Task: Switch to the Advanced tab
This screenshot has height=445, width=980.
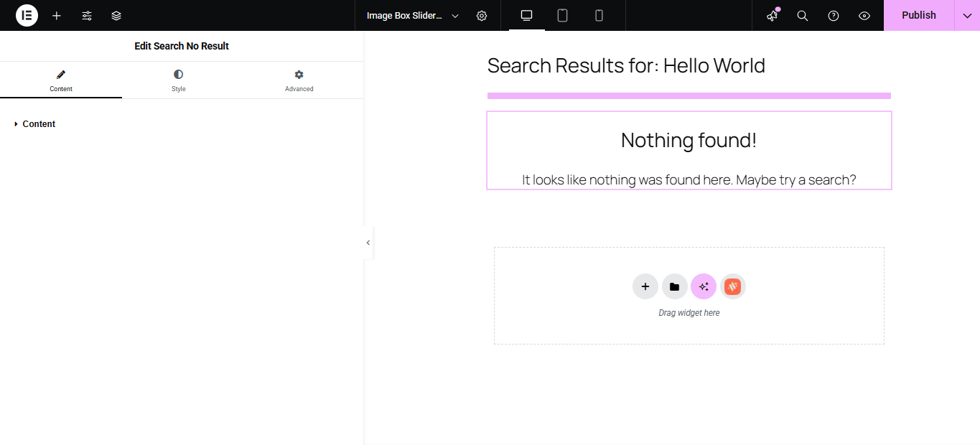Action: point(299,80)
